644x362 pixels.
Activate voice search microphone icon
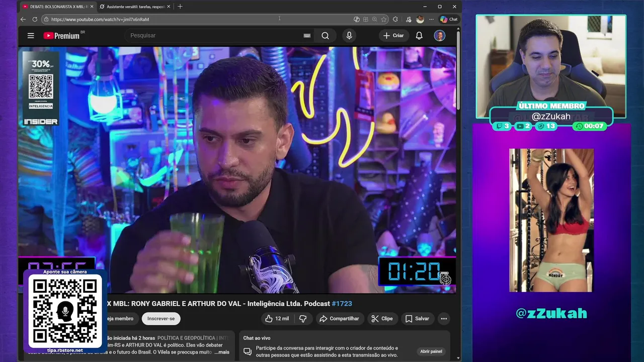(x=349, y=36)
